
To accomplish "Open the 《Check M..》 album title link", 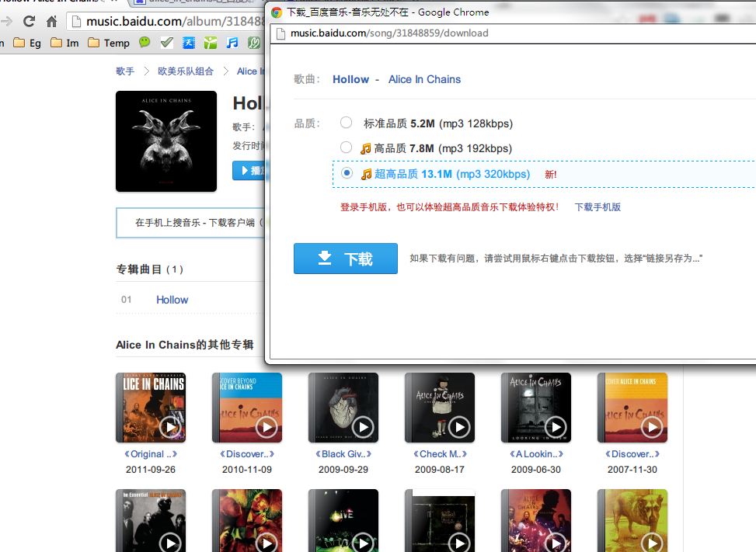I will coord(440,453).
